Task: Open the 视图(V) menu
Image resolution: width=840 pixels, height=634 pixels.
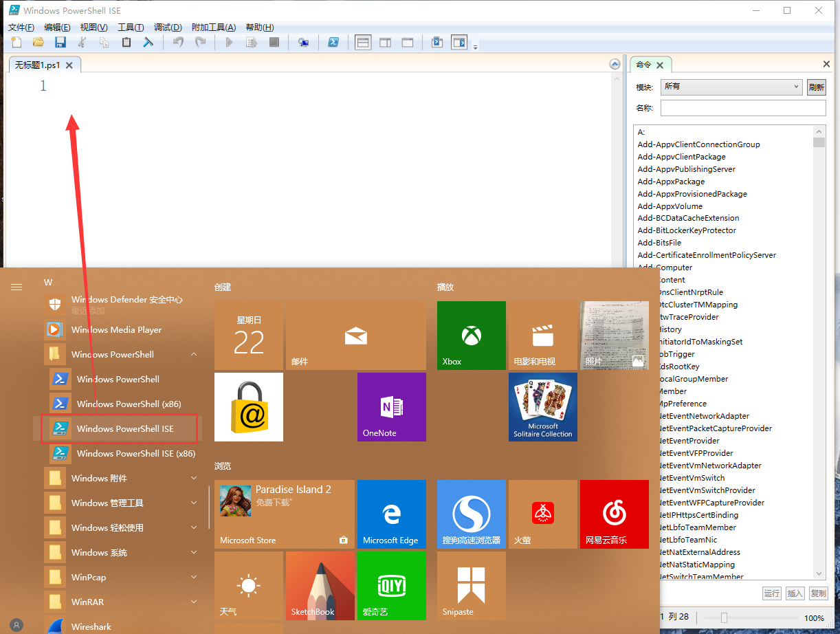Action: click(93, 28)
